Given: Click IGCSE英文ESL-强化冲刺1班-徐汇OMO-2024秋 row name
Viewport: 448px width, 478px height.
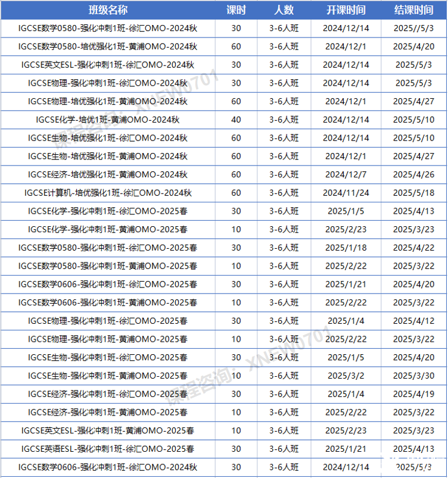Looking at the screenshot, I should (108, 65).
